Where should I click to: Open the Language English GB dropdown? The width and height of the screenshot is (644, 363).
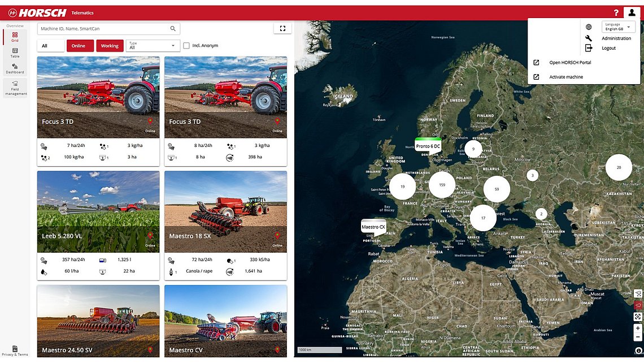coord(619,27)
